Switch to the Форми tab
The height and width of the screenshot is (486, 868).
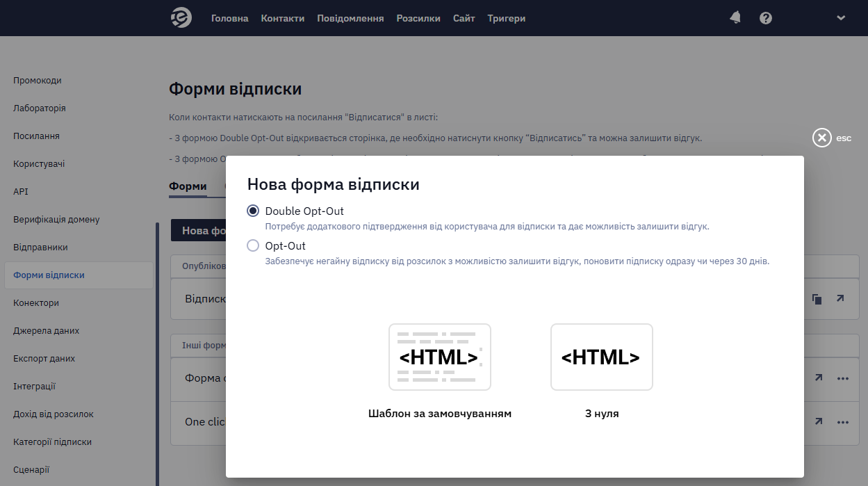188,186
